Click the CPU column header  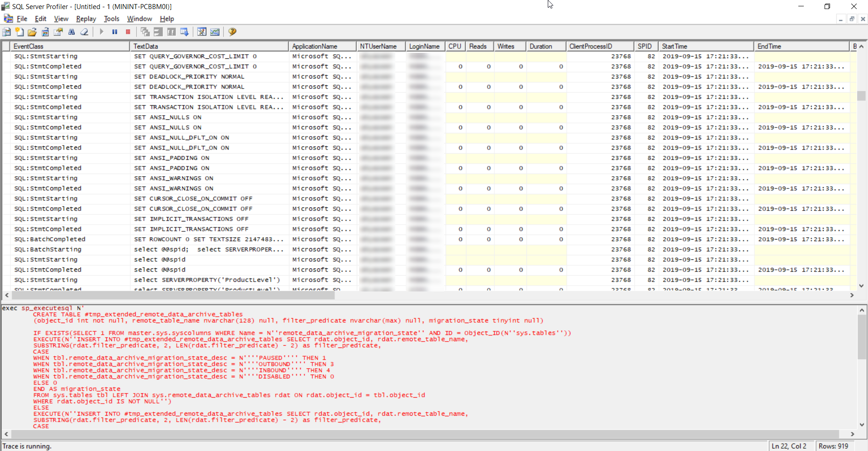coord(455,46)
